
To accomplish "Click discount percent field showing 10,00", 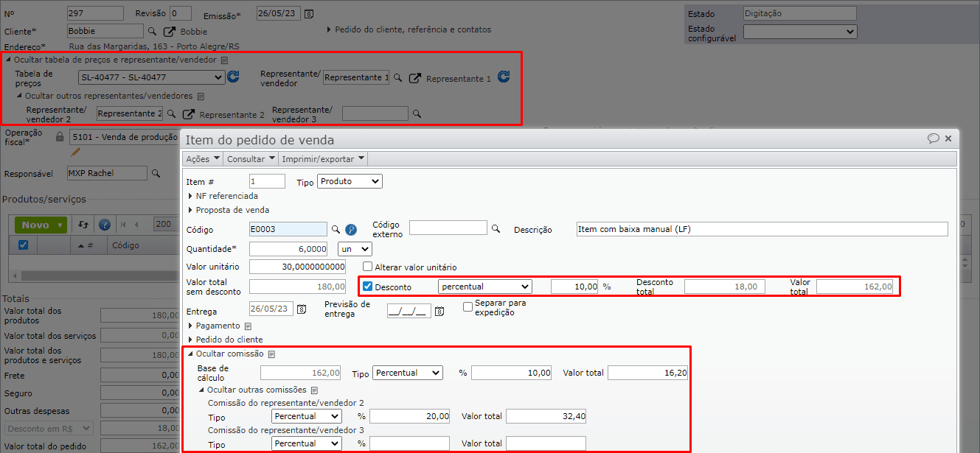I will [574, 287].
